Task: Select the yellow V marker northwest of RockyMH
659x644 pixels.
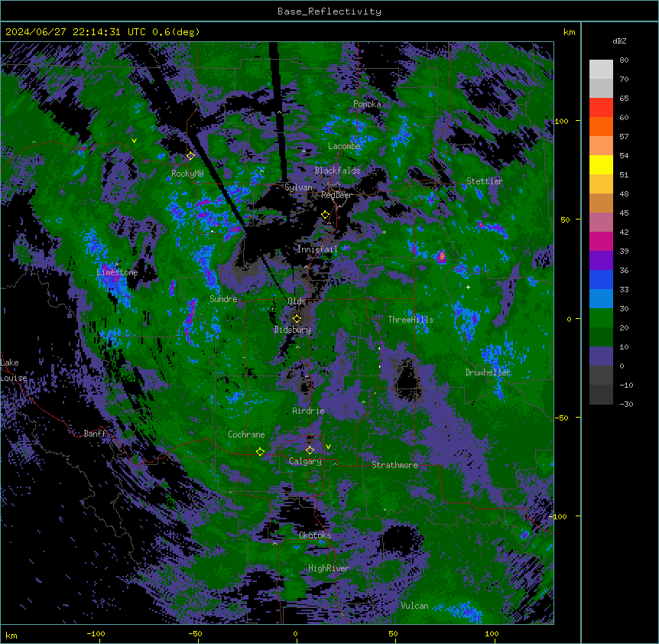Action: tap(134, 141)
